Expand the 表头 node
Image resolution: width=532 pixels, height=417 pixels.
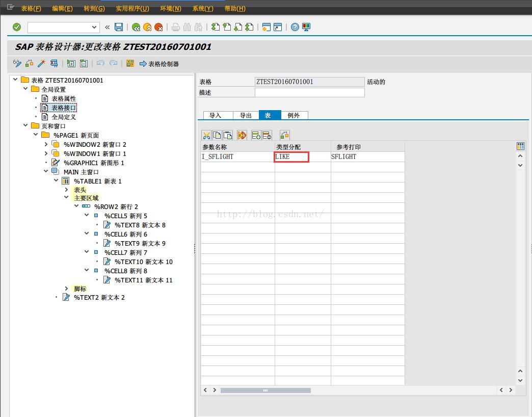pos(66,190)
